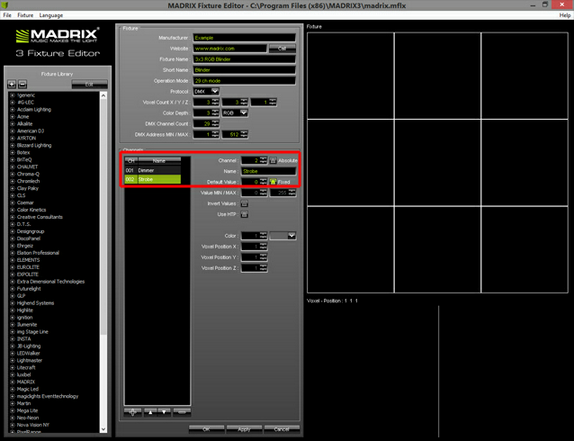Select the top-left voxel in fixture preview
The image size is (574, 441).
coord(350,76)
